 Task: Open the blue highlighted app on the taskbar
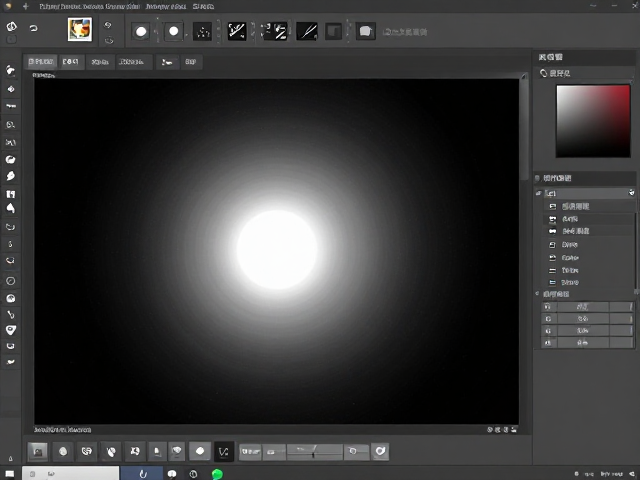pyautogui.click(x=142, y=473)
